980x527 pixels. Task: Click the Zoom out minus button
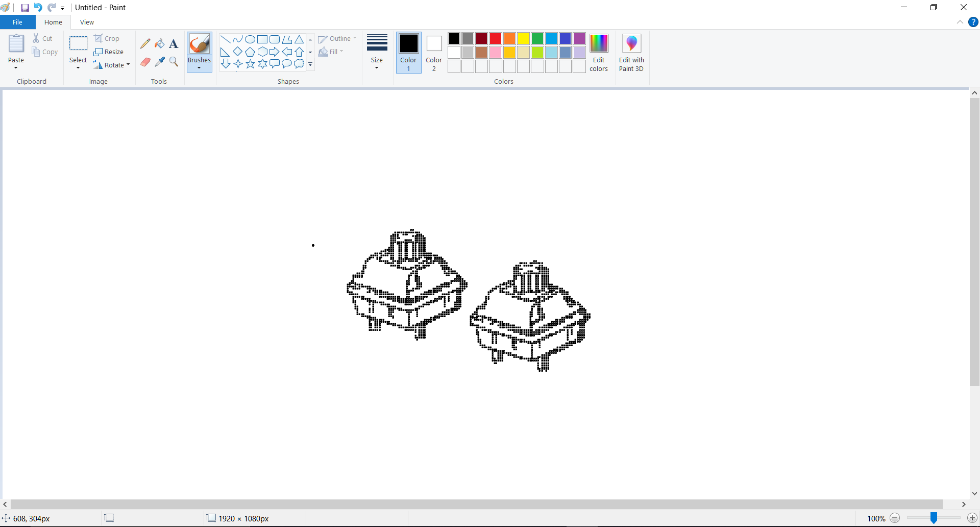click(x=895, y=518)
